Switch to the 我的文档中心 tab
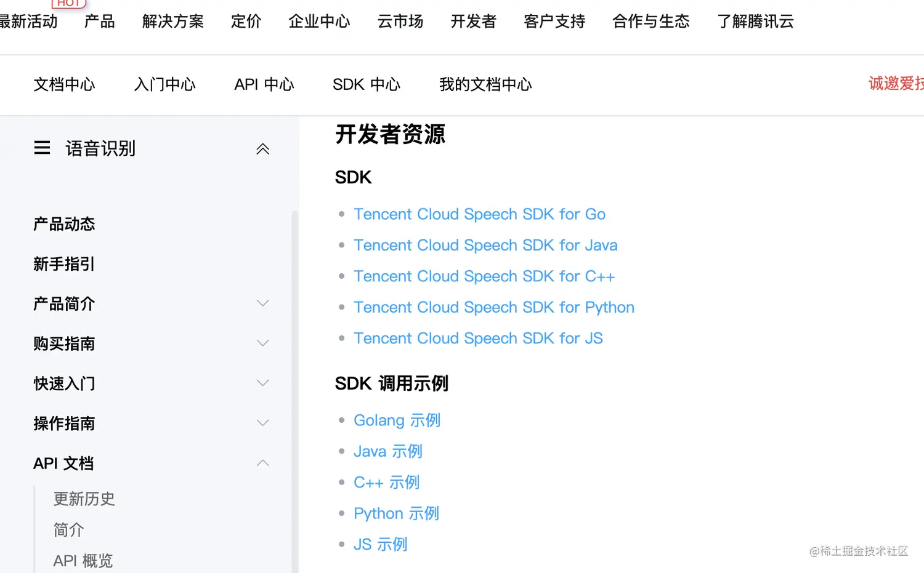The width and height of the screenshot is (924, 573). (x=485, y=84)
